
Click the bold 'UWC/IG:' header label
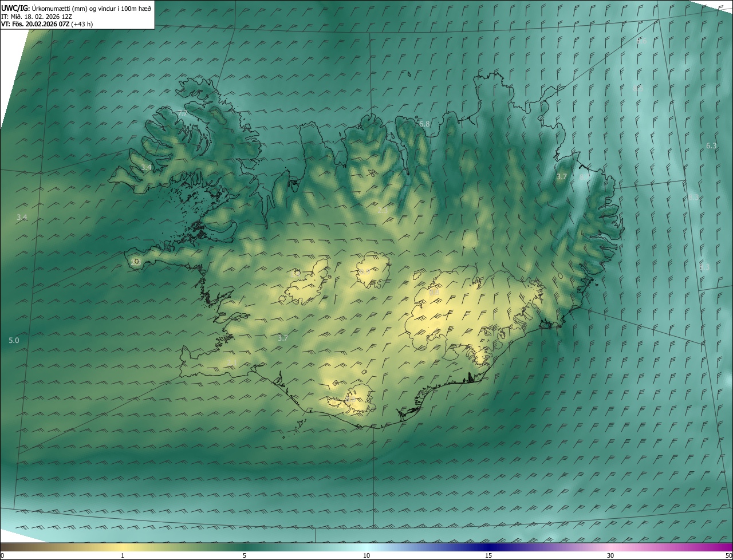coord(15,9)
